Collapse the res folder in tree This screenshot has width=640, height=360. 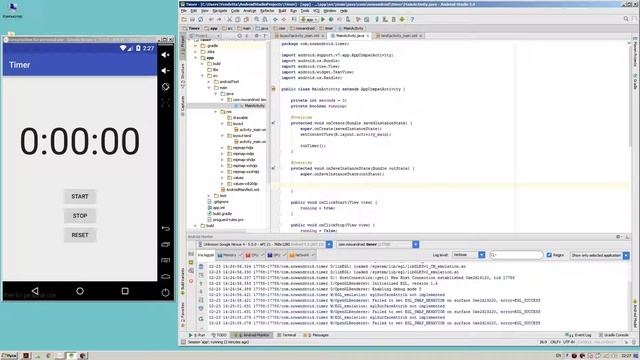[216, 111]
